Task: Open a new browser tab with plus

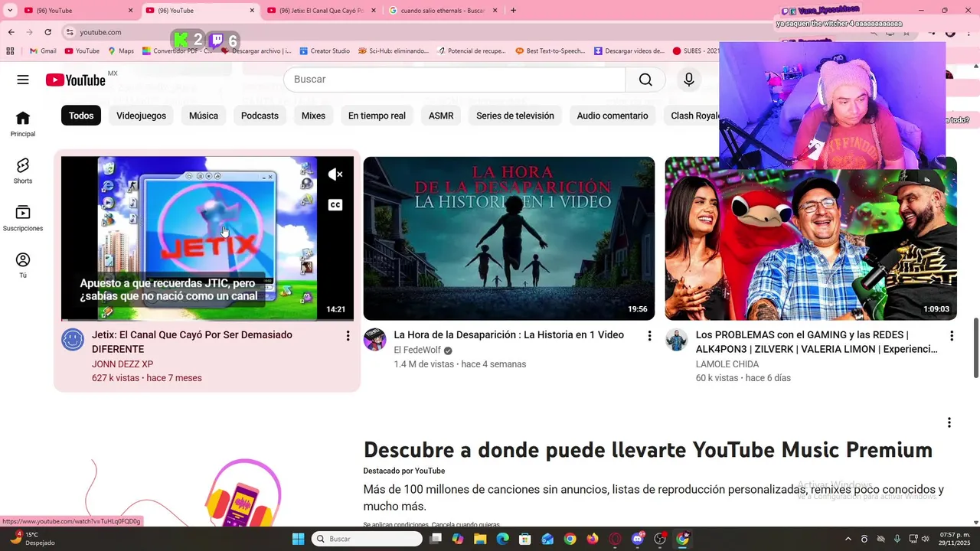Action: click(513, 11)
